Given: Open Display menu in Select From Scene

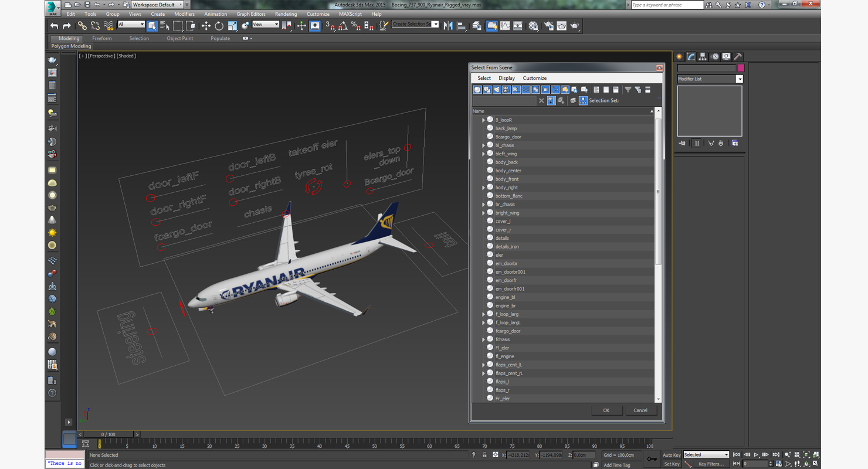Looking at the screenshot, I should [507, 78].
